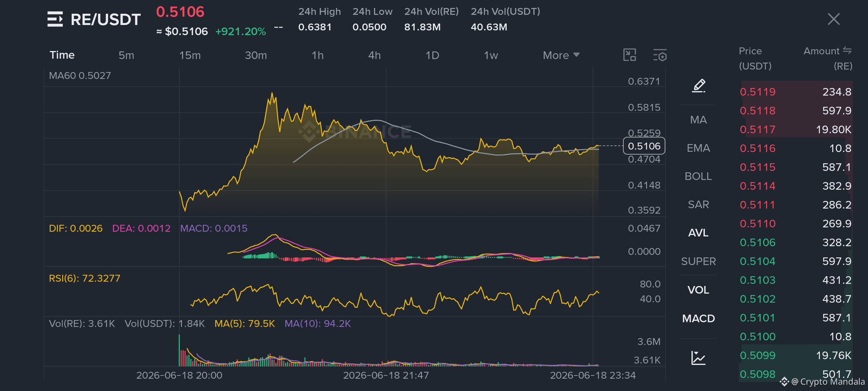This screenshot has height=391, width=868.
Task: Select ask order at price 0.5114
Action: point(796,186)
